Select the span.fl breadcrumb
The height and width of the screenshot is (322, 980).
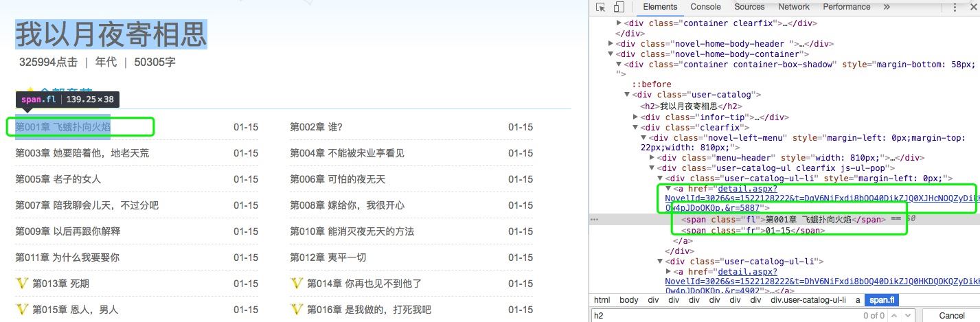coord(881,300)
